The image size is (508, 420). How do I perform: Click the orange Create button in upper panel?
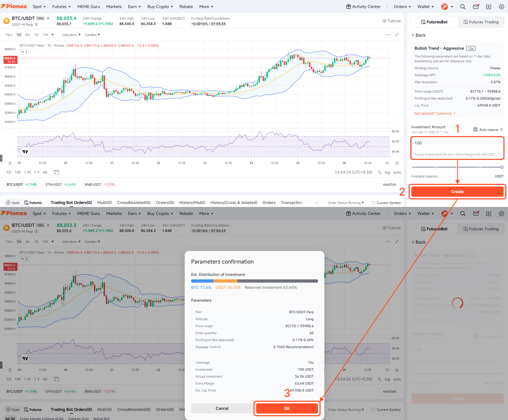457,192
